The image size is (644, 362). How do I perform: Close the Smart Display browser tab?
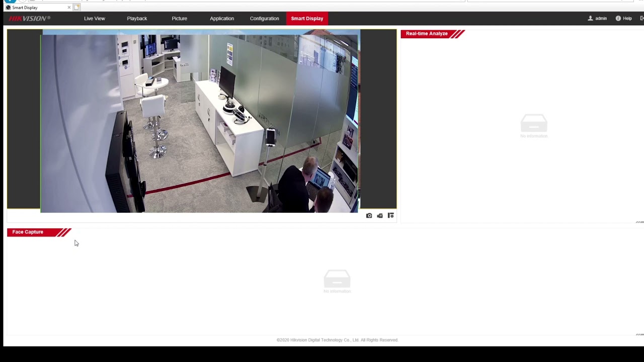[x=69, y=8]
